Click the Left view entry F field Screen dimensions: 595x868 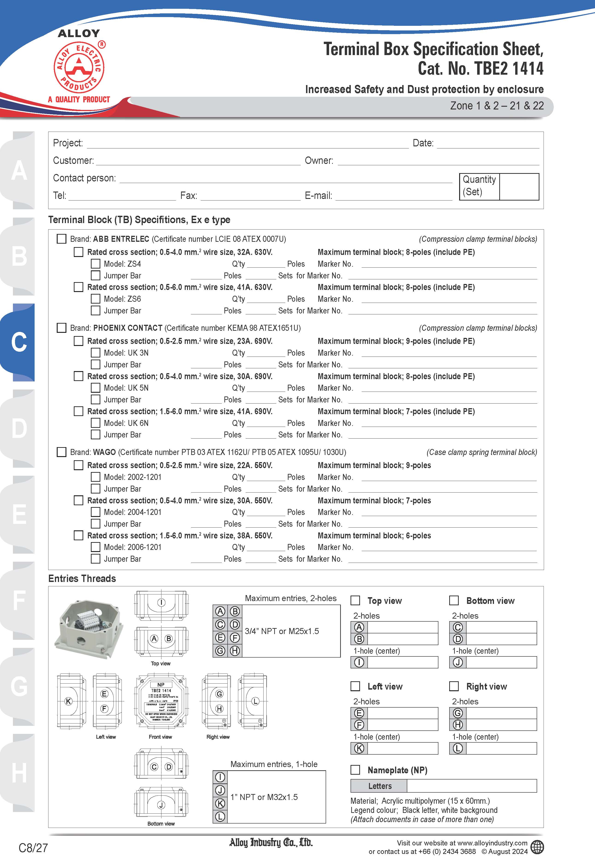[403, 725]
